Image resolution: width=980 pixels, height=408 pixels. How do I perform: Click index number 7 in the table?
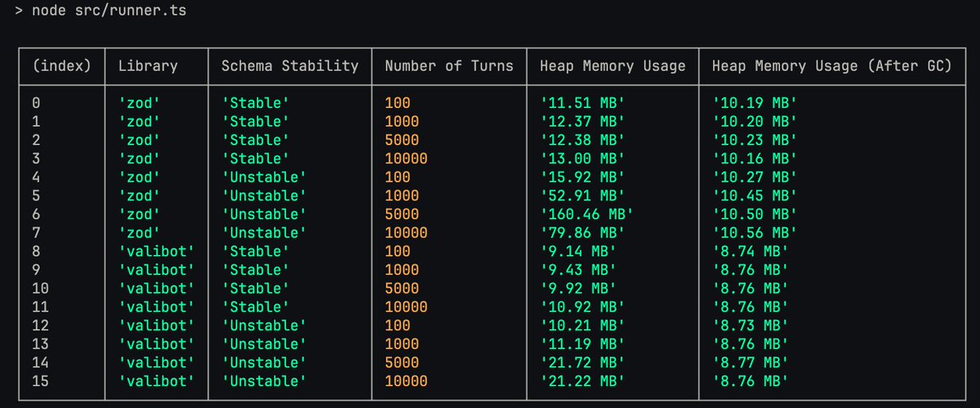click(x=36, y=232)
